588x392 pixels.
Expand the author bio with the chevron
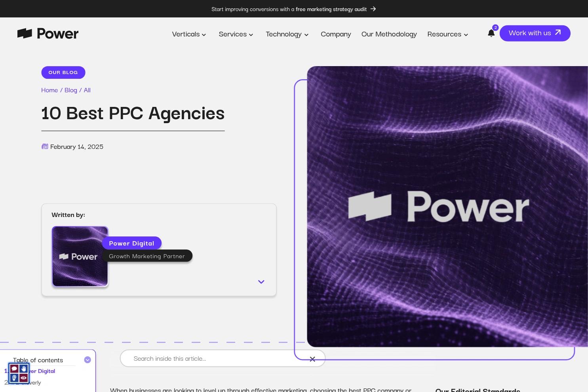coord(261,282)
